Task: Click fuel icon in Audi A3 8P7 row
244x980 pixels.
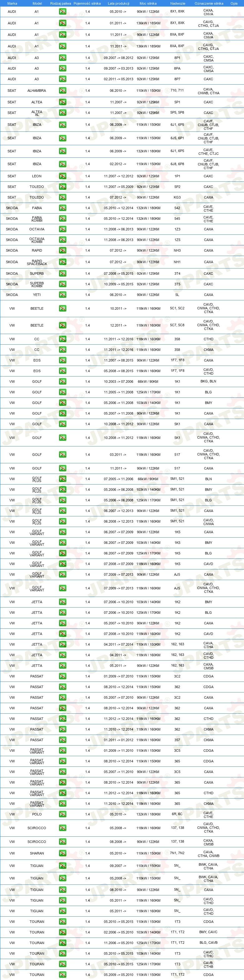Action: pyautogui.click(x=62, y=79)
